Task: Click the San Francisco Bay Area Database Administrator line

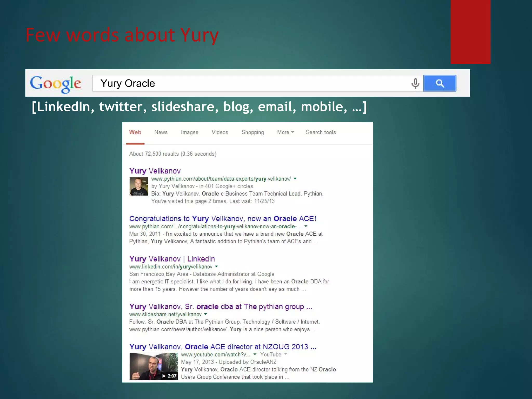Action: click(202, 274)
